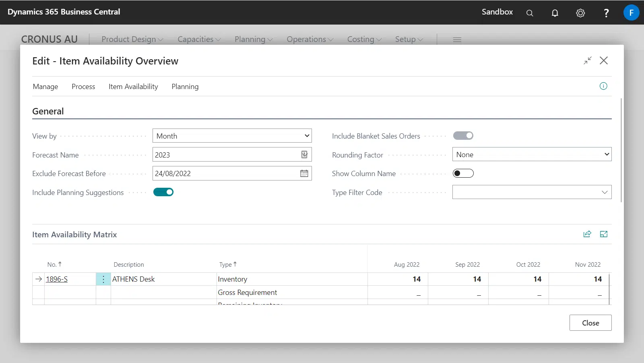
Task: Open the Planning action menu
Action: coord(185,87)
